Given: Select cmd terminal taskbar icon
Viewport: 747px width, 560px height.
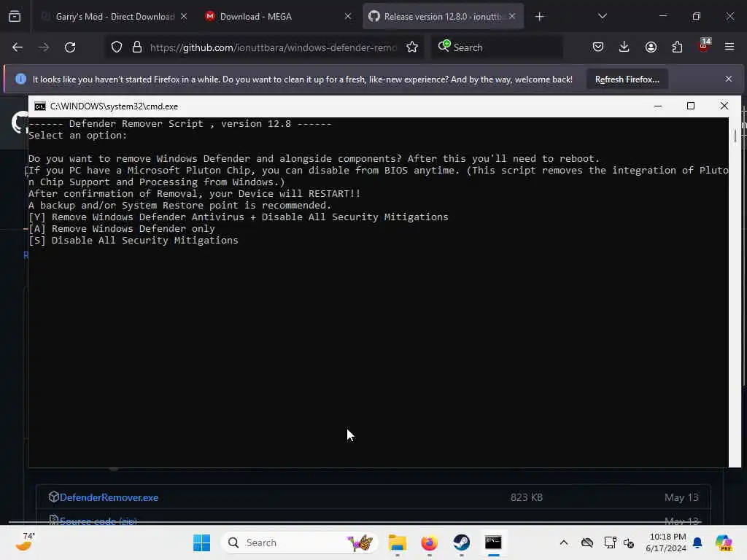Looking at the screenshot, I should (x=494, y=542).
